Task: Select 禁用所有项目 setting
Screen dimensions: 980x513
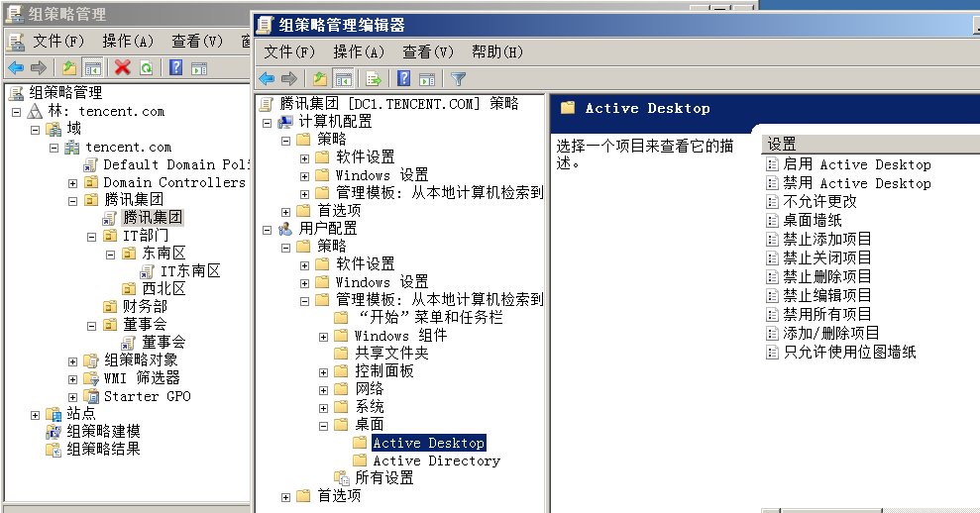Action: [x=826, y=314]
